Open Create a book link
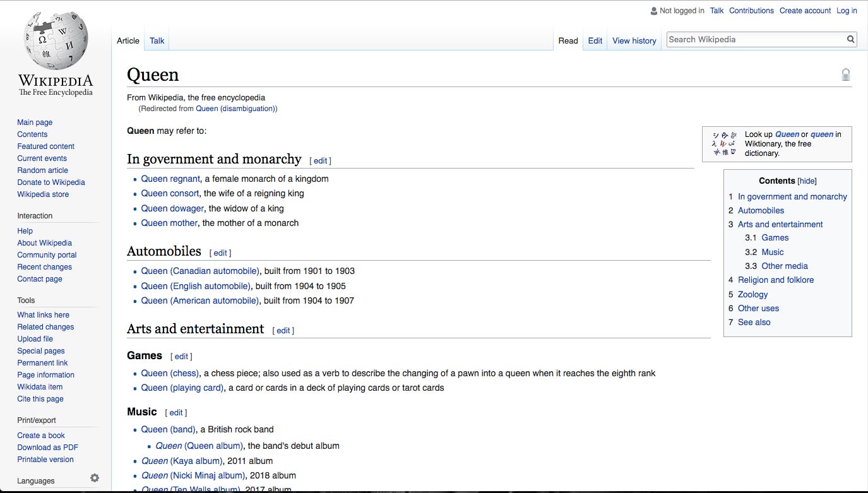 [41, 436]
